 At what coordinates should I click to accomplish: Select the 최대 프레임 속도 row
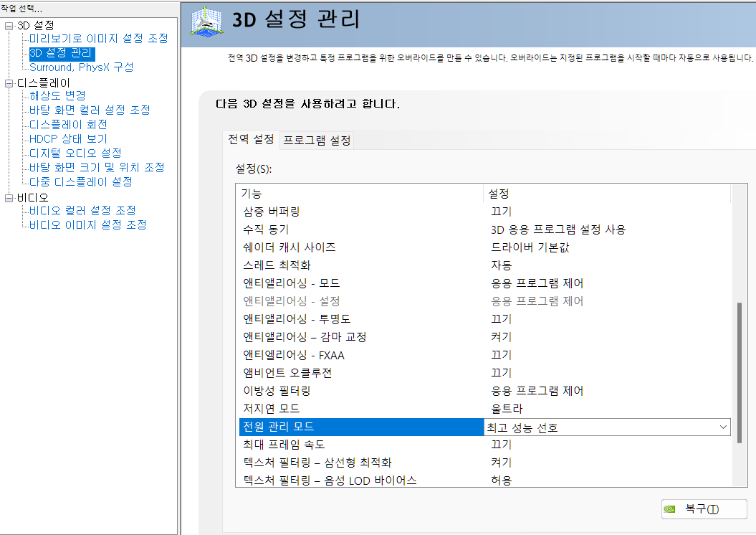pos(484,445)
